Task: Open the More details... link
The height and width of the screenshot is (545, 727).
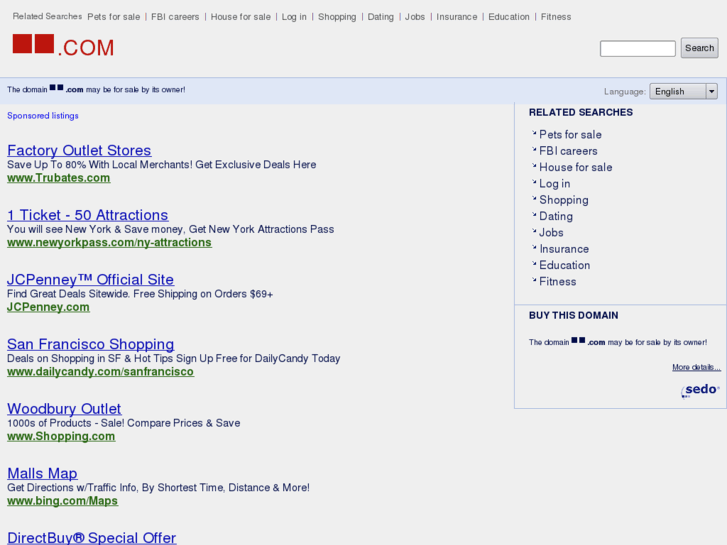Action: (x=696, y=367)
